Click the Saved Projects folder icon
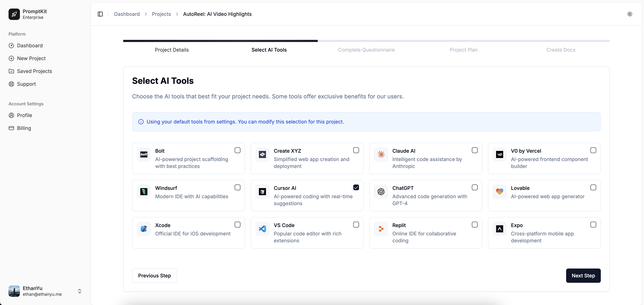 click(11, 71)
